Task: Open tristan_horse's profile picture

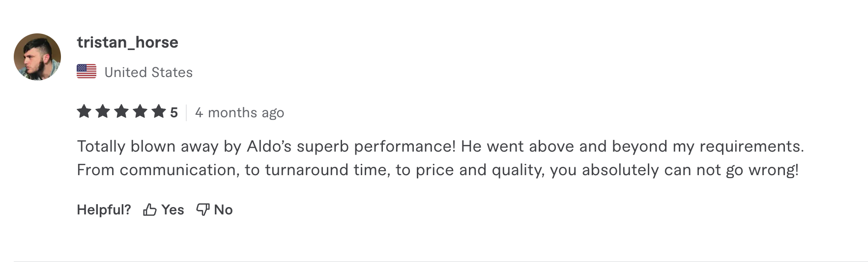Action: click(37, 57)
